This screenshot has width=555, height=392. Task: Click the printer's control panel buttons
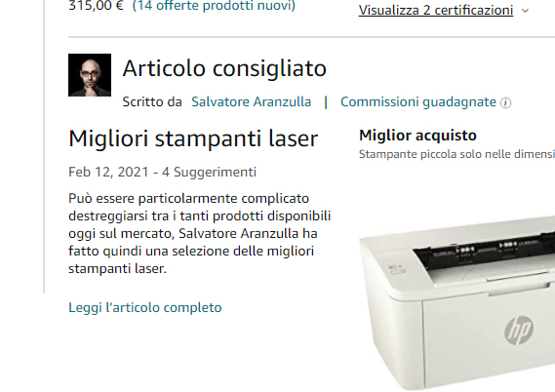coord(397,268)
